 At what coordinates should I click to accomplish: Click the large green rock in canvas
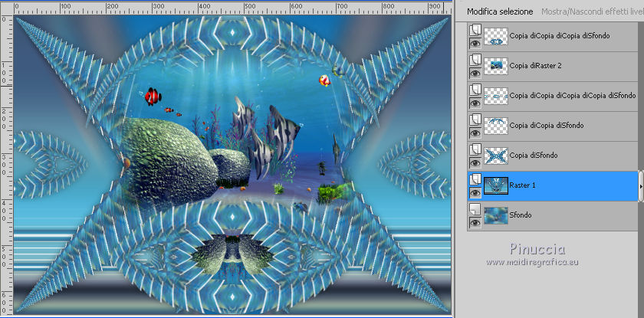pyautogui.click(x=169, y=159)
